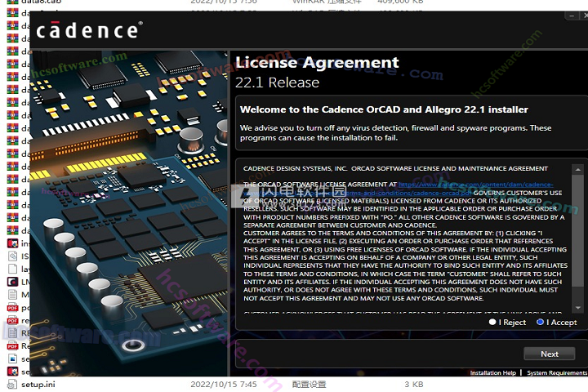Select the PDF icon beside "Re" file
The height and width of the screenshot is (392, 588).
point(12,346)
